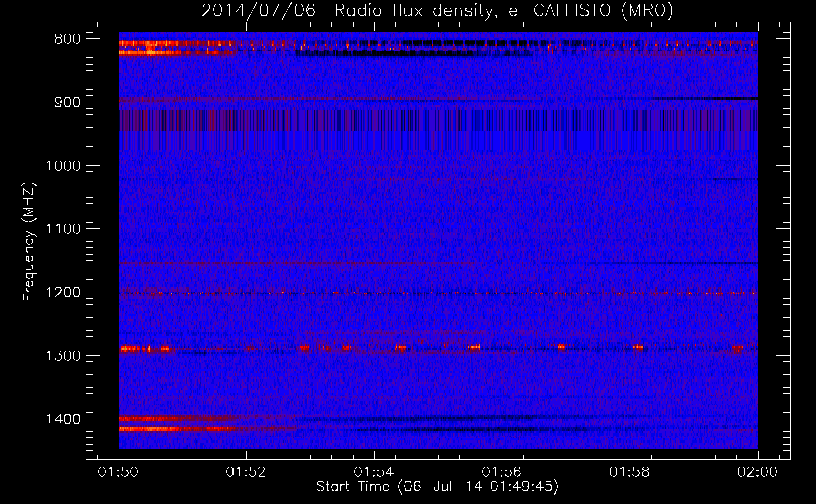816x504 pixels.
Task: Click the 01:54 time tick label
Action: [374, 472]
